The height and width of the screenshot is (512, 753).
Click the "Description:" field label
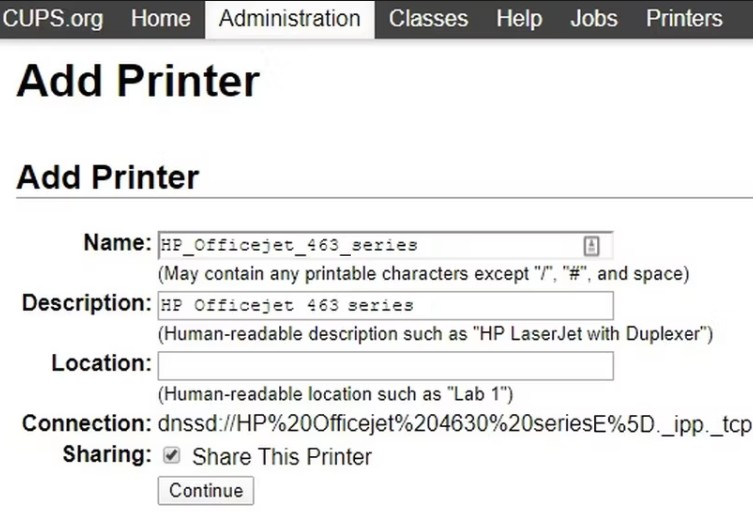click(87, 304)
